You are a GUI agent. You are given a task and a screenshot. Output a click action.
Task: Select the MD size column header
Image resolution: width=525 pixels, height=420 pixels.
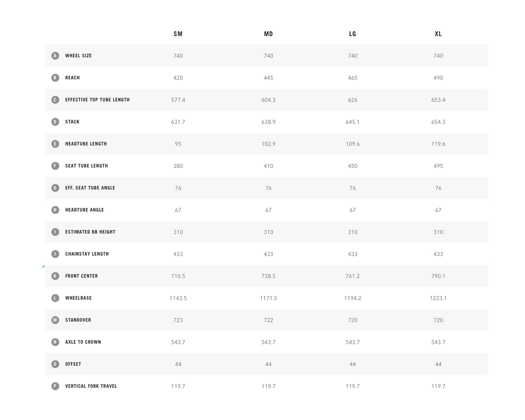click(268, 34)
